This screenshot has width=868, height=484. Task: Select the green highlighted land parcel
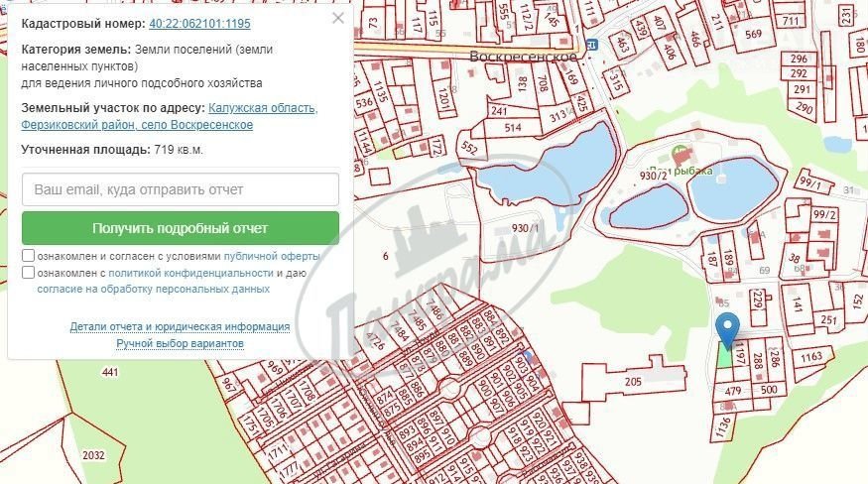(726, 358)
